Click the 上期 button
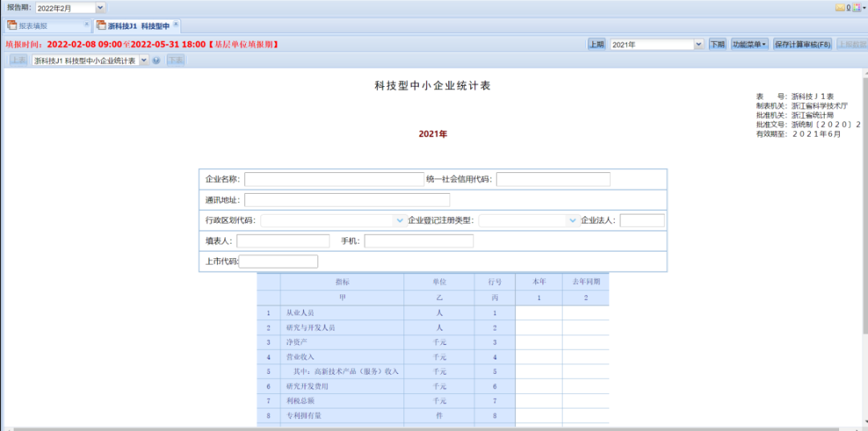 click(596, 45)
